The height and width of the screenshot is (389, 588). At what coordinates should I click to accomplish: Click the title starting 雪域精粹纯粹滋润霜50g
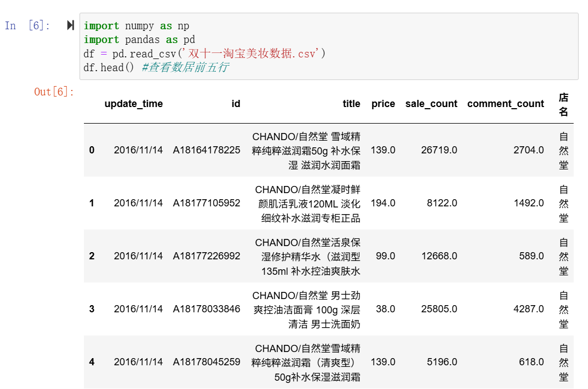pyautogui.click(x=306, y=151)
